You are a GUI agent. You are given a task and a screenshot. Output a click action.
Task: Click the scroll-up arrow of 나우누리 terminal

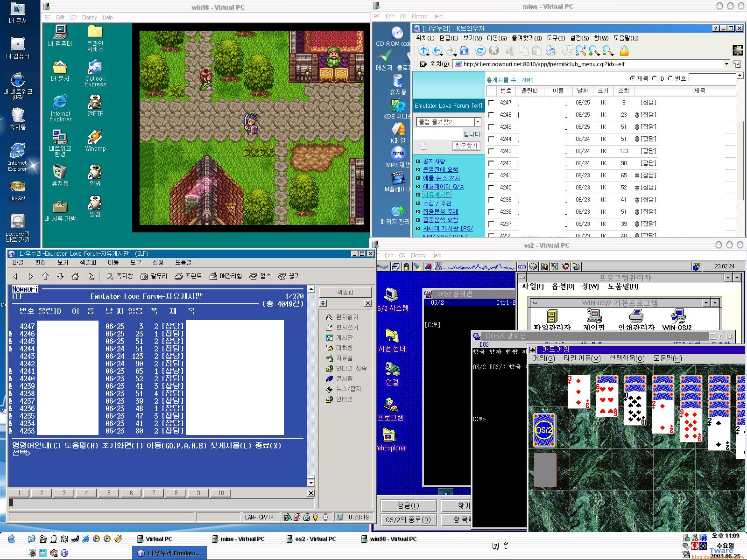pyautogui.click(x=311, y=289)
